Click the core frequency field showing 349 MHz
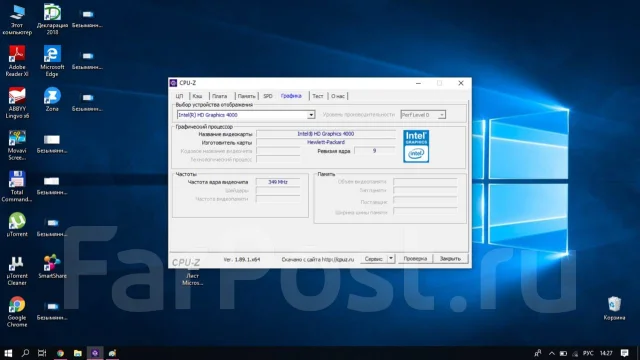This screenshot has width=640, height=360. (278, 182)
